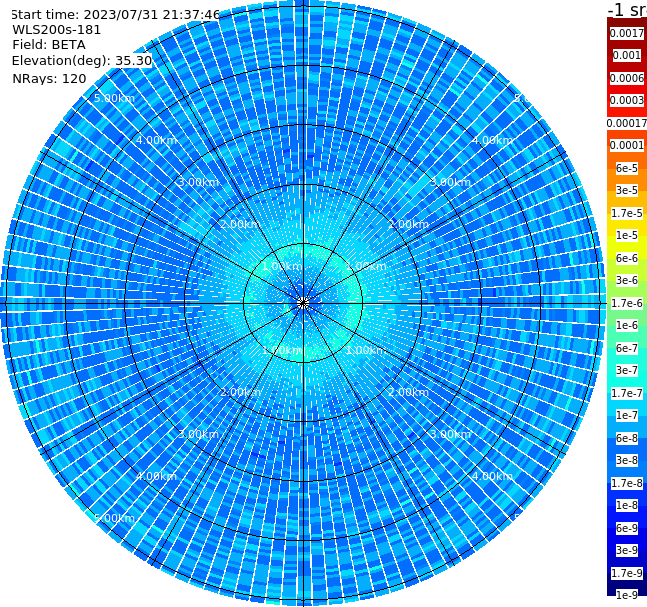The width and height of the screenshot is (647, 607).
Task: Click the 3.00km range label in upper-left quadrant
Action: click(198, 182)
